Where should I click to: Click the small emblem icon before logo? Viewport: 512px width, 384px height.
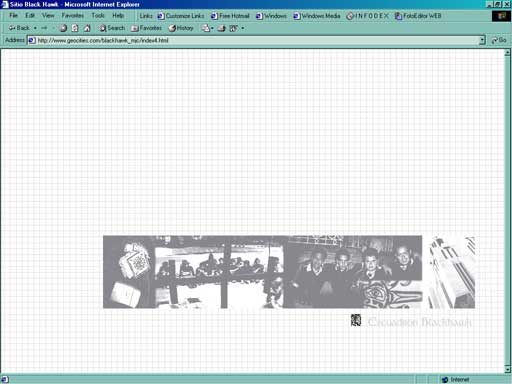tap(356, 321)
